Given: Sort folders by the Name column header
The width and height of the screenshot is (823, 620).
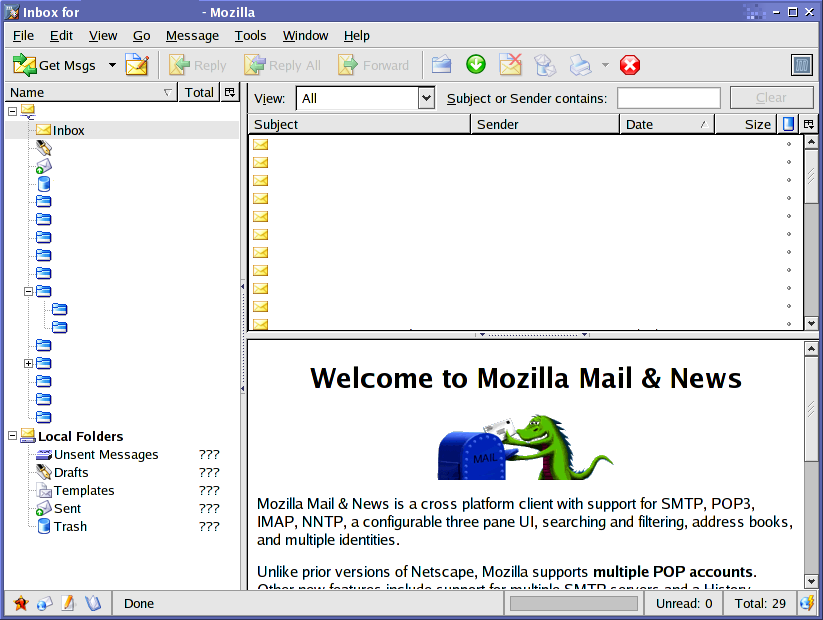Looking at the screenshot, I should tap(91, 92).
